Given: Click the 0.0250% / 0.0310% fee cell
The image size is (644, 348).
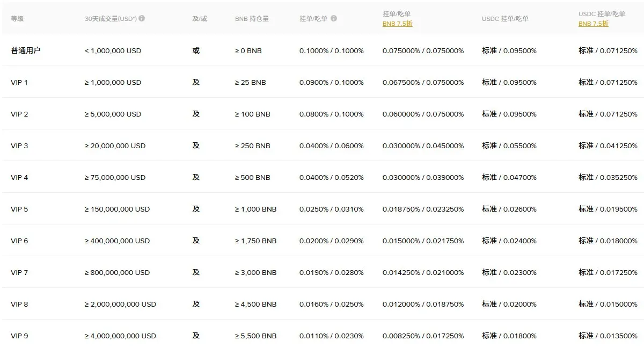Looking at the screenshot, I should [332, 209].
